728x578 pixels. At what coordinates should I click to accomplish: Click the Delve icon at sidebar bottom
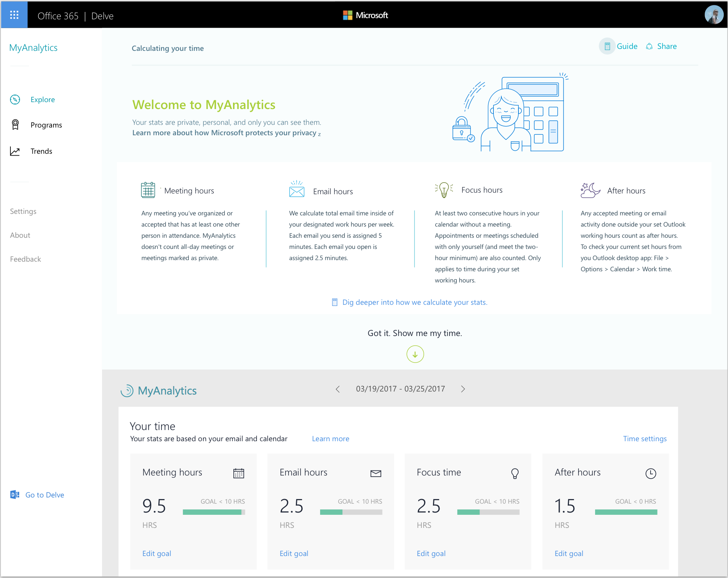[15, 495]
